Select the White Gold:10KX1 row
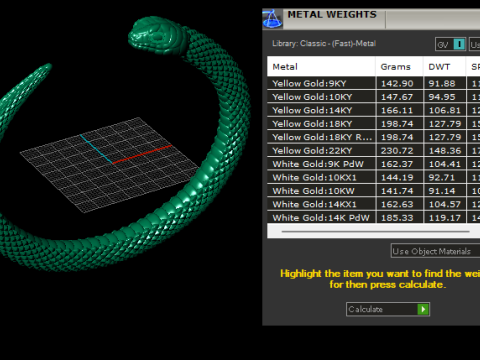This screenshot has height=360, width=480. pos(373,177)
